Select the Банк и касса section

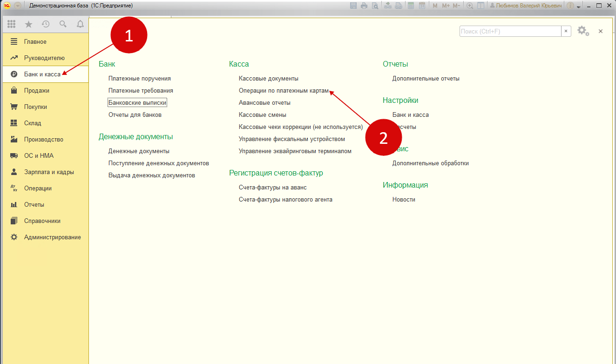[x=46, y=74]
